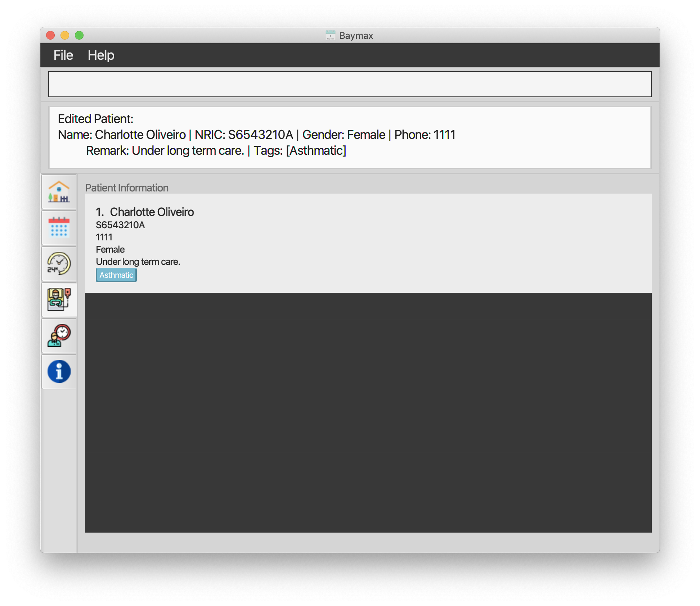
Task: Open the Appointments person-with-clock tab icon
Action: (x=59, y=335)
